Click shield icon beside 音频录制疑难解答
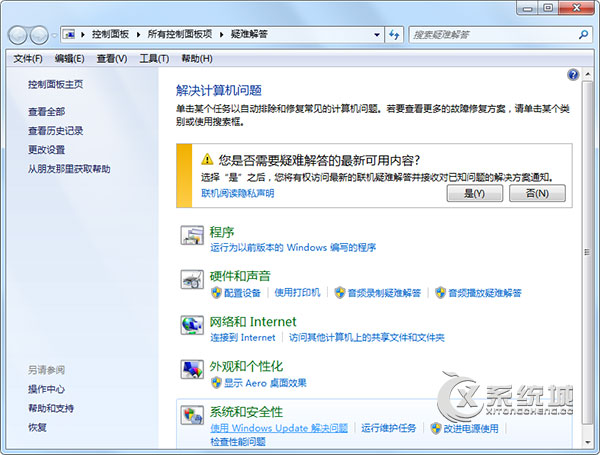600x455 pixels. (x=340, y=293)
